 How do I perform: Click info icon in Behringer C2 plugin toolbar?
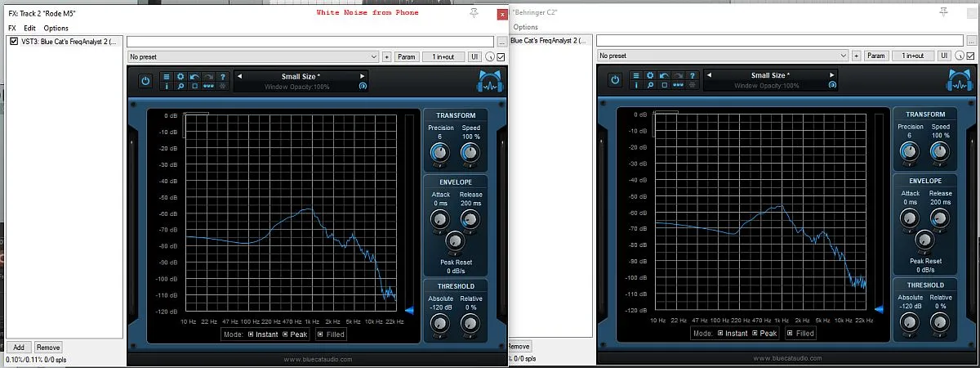(636, 85)
